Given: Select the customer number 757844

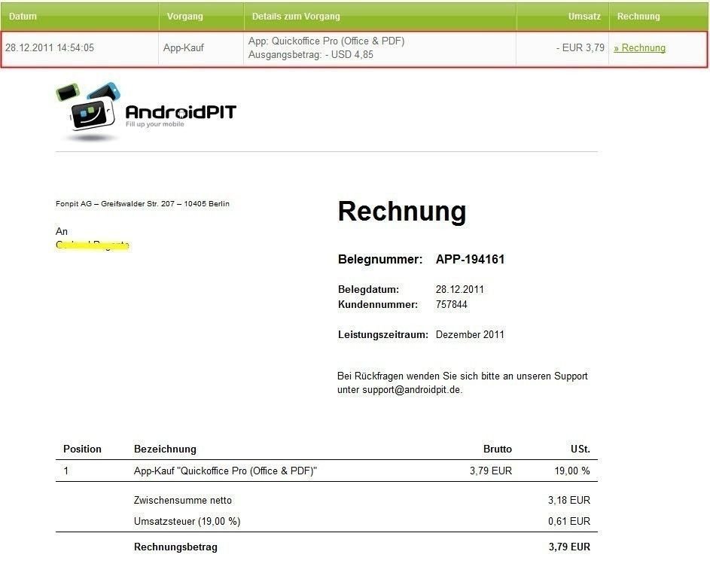Looking at the screenshot, I should click(x=451, y=305).
